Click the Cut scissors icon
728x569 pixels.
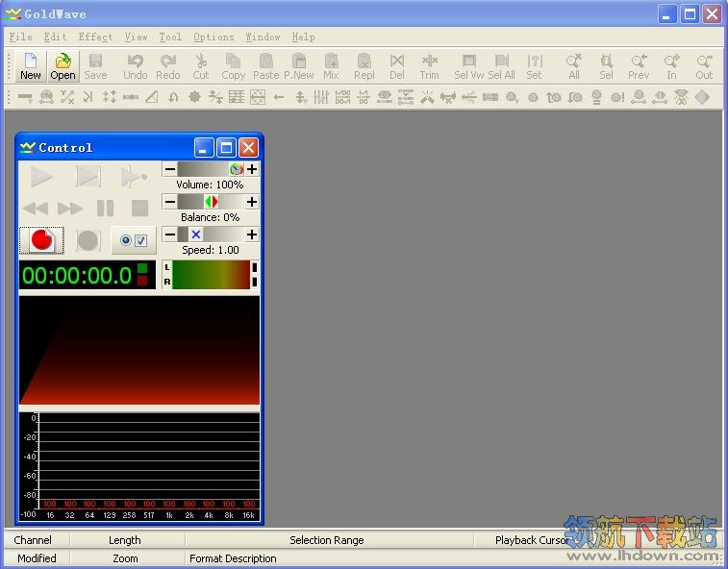click(201, 66)
